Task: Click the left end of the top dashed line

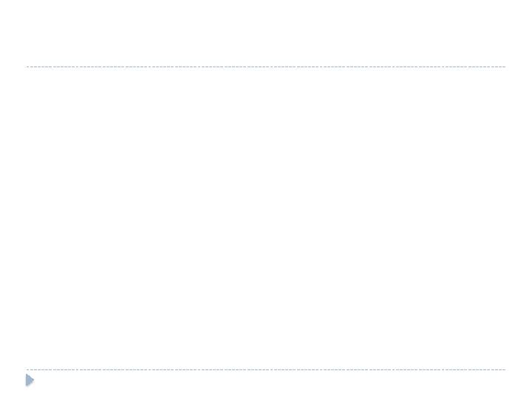Action: [x=29, y=66]
